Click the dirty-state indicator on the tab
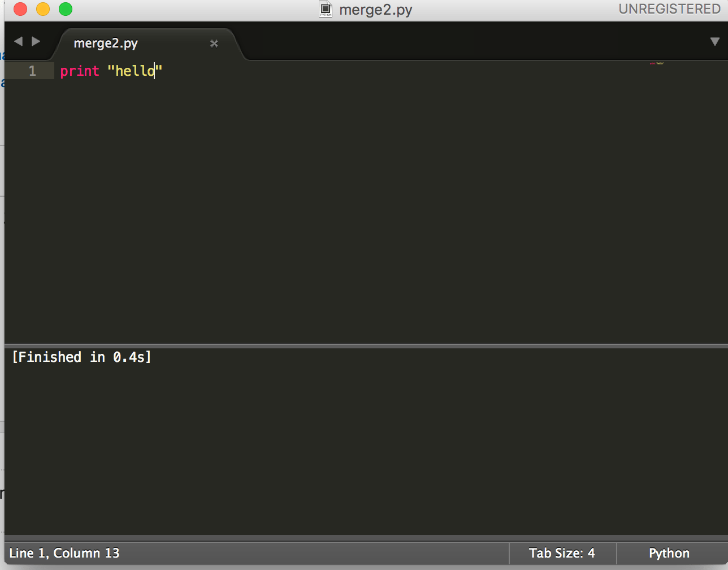This screenshot has width=728, height=570. click(214, 44)
